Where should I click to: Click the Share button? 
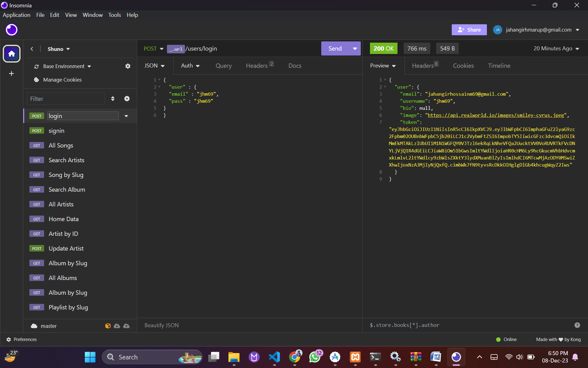(x=469, y=30)
